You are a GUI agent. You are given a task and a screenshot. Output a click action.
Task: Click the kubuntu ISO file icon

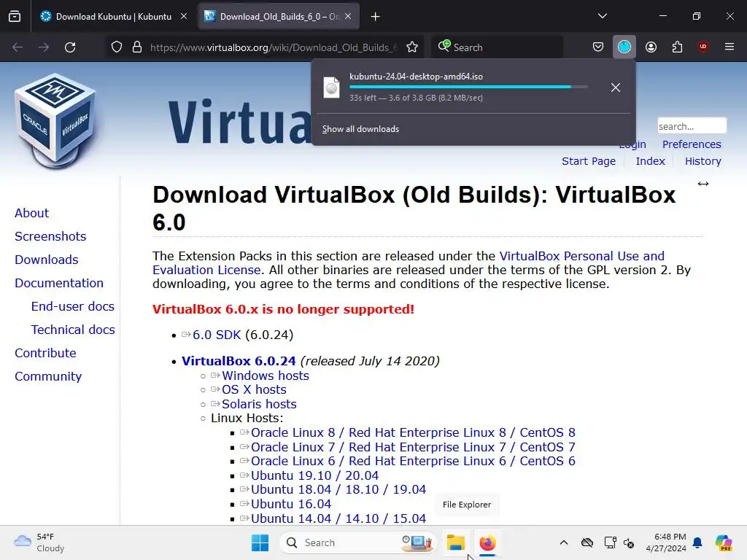coord(332,87)
